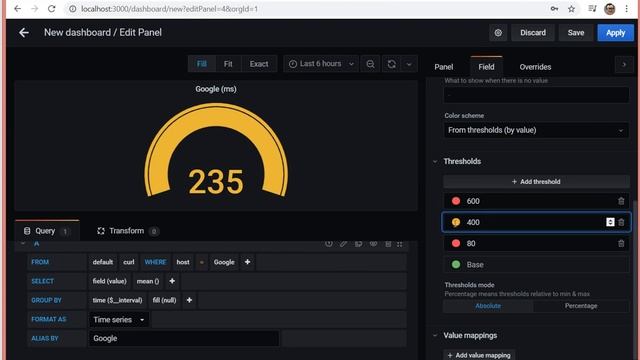640x360 pixels.
Task: Switch to the Overrides tab
Action: click(535, 67)
